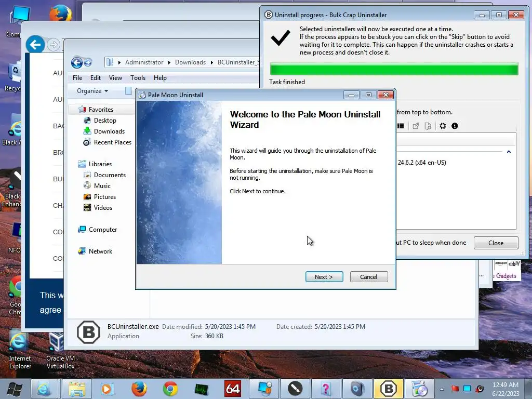Click Downloads in Explorer address breadcrumb
The height and width of the screenshot is (399, 532).
click(190, 62)
